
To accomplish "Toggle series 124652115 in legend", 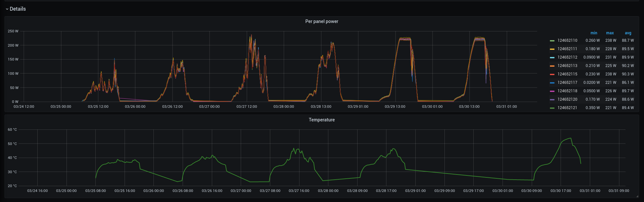I will (x=567, y=74).
